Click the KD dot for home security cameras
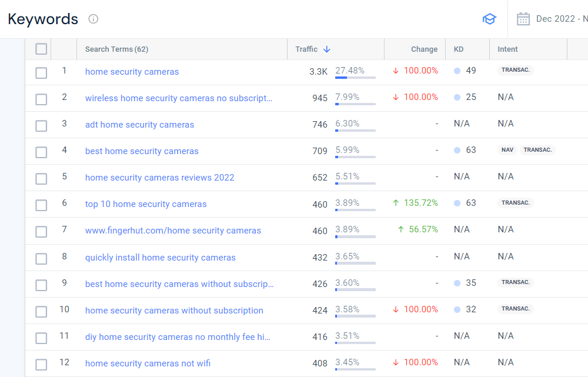Screen dimensions: 588x377 click(x=457, y=71)
